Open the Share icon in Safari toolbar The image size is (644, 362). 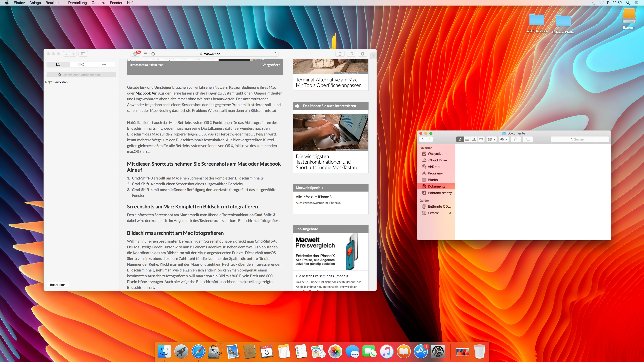340,54
